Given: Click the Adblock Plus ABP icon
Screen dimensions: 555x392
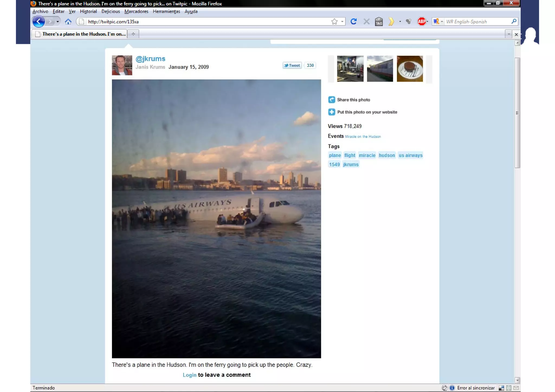Looking at the screenshot, I should [x=421, y=21].
